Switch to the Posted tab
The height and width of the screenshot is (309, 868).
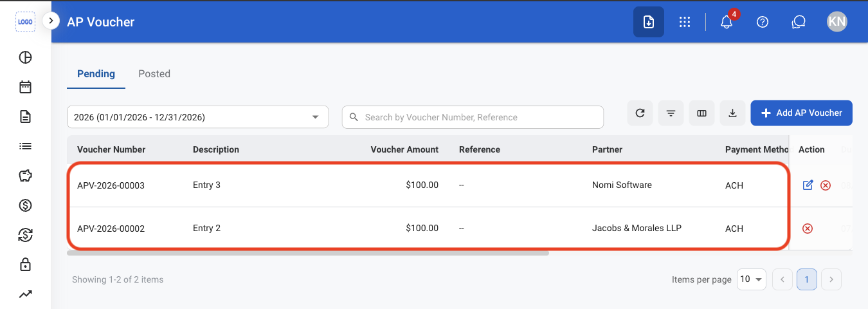point(154,74)
